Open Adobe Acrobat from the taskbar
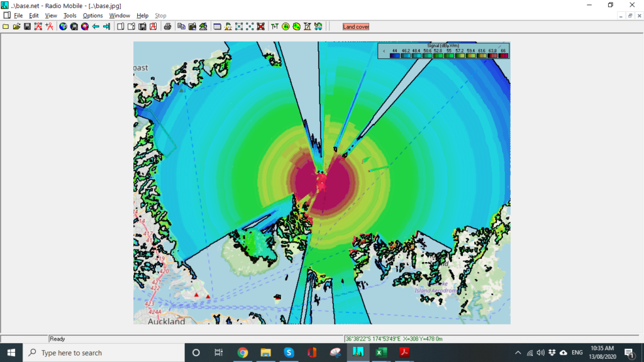This screenshot has width=644, height=362. (404, 353)
